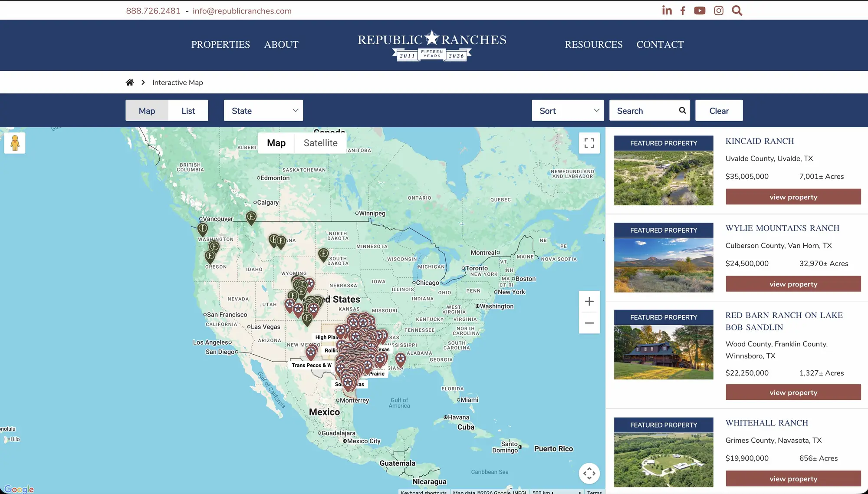The image size is (868, 494).
Task: Open the LinkedIn social icon
Action: 667,10
